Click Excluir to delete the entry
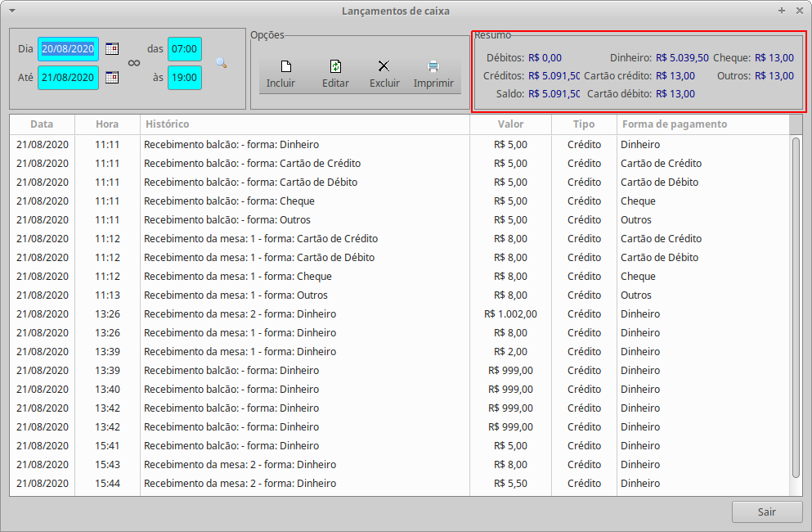Viewport: 812px width, 532px height. (x=384, y=74)
